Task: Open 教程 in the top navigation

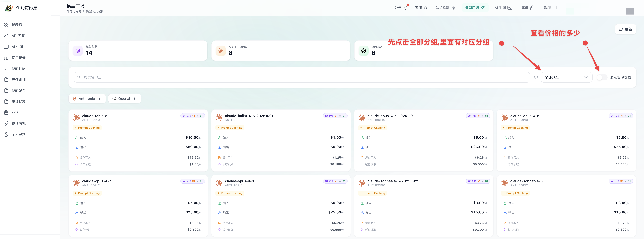Action: click(x=550, y=8)
